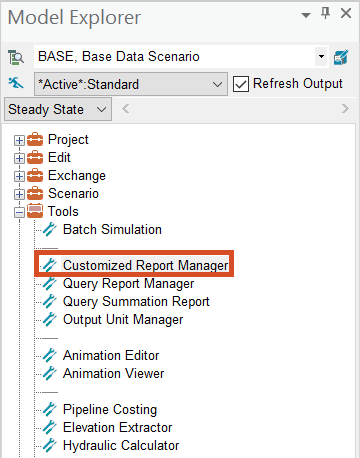Toggle the Refresh Output checkbox
This screenshot has height=458, width=360.
pyautogui.click(x=241, y=84)
